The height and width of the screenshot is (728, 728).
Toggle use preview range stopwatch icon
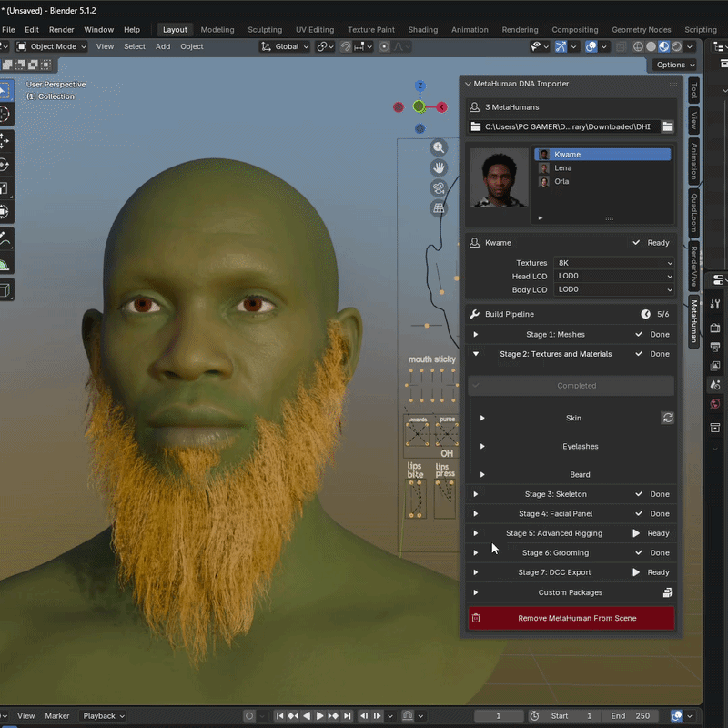(534, 715)
